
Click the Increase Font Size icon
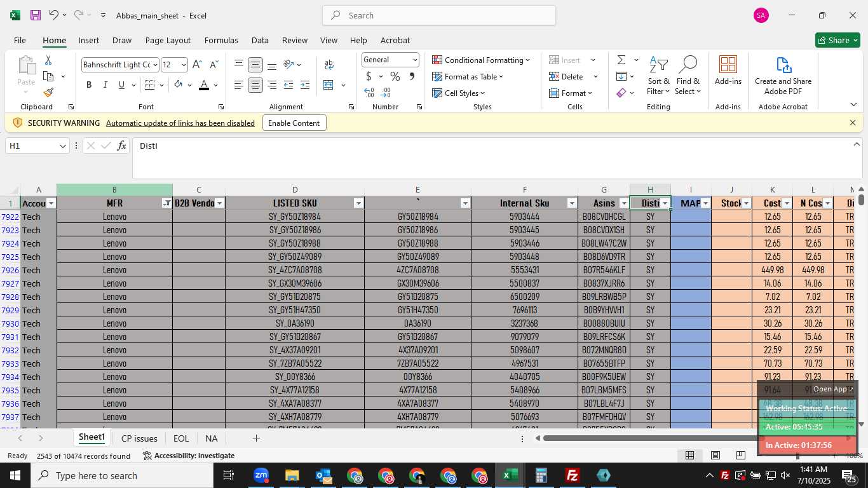197,65
